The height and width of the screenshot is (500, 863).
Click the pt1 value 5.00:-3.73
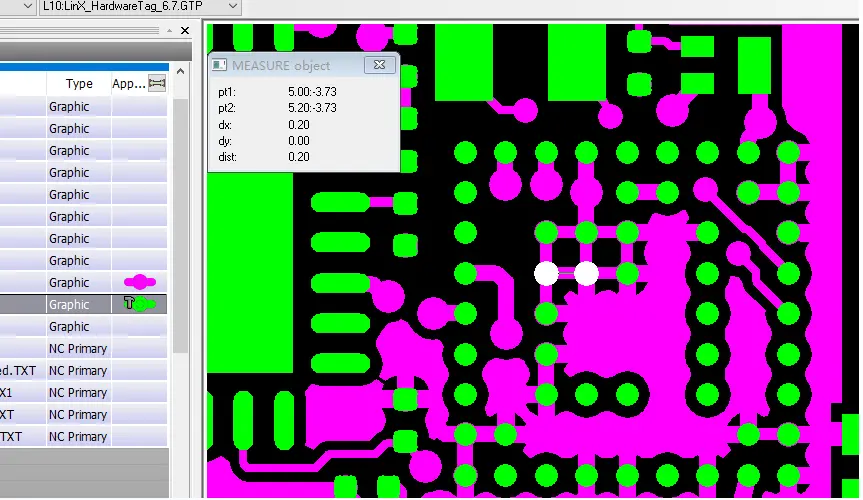tap(312, 92)
